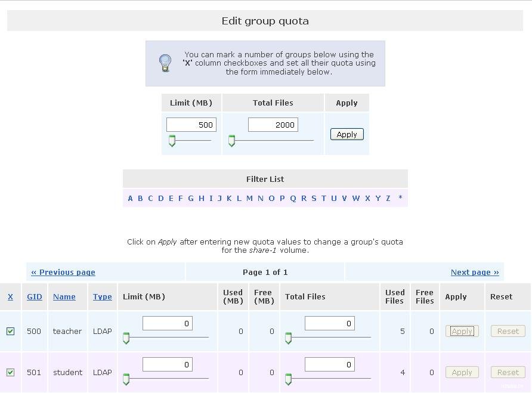Filter list by letter C
Viewport: 532px width, 393px height.
point(151,198)
